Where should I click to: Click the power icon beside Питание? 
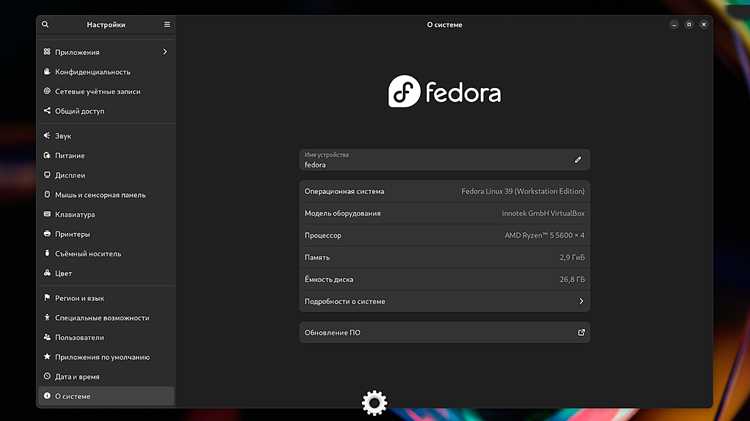(x=47, y=155)
